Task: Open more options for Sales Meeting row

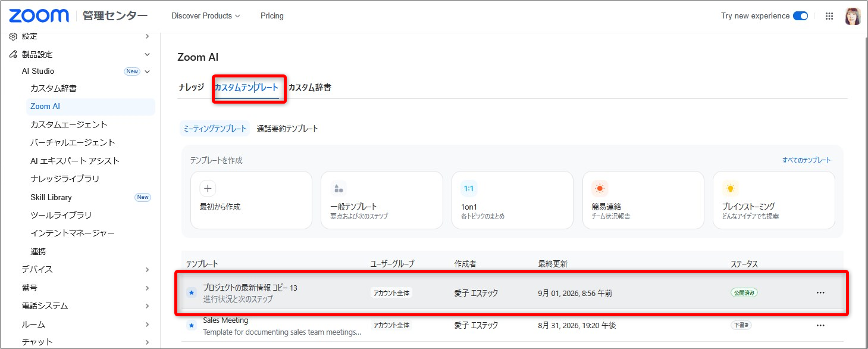Action: (x=820, y=325)
